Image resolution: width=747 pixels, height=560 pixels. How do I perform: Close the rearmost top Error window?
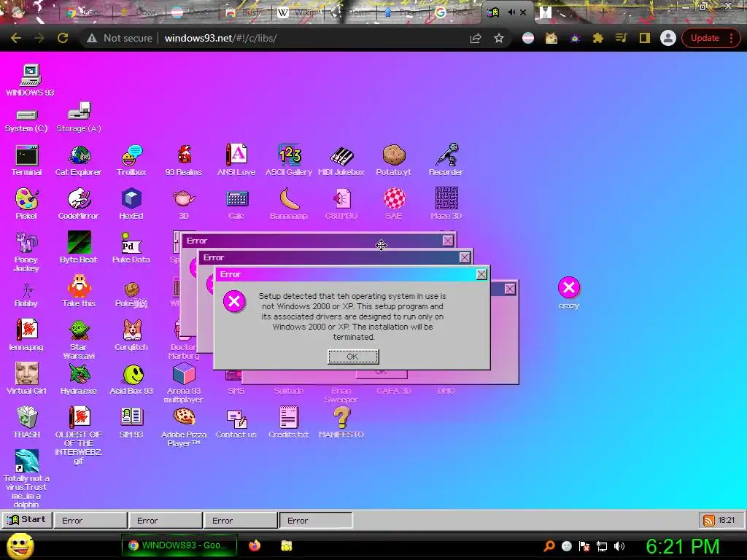[x=448, y=241]
